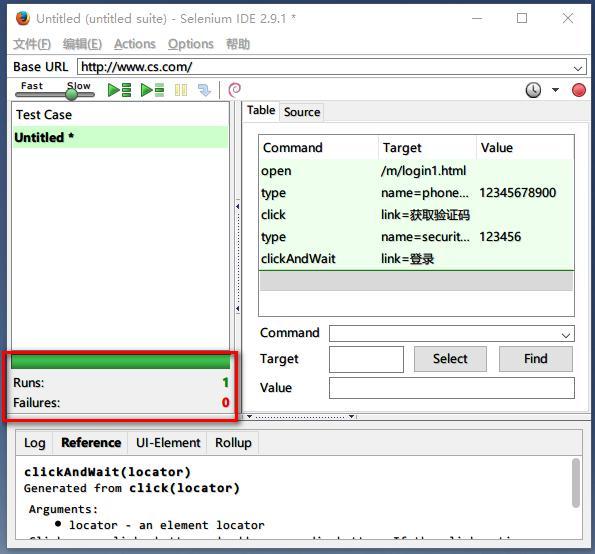595x554 pixels.
Task: Select the empty gray row below commands
Action: point(416,281)
